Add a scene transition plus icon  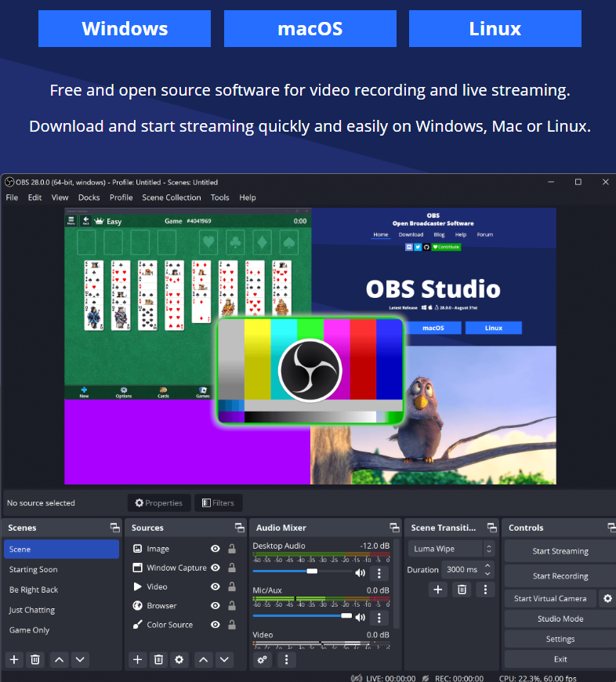tap(438, 589)
